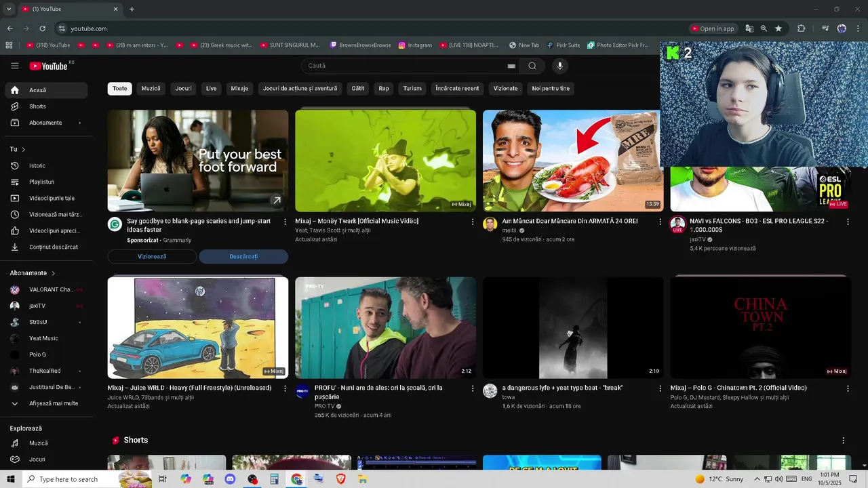
Task: Open options for PROFU' video
Action: pyautogui.click(x=473, y=388)
